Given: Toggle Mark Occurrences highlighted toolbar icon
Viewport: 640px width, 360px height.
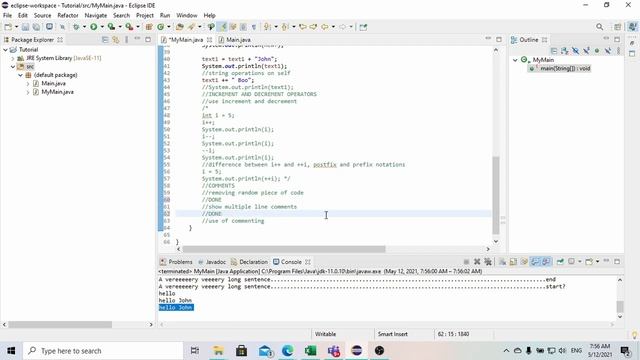Looking at the screenshot, I should [222, 27].
